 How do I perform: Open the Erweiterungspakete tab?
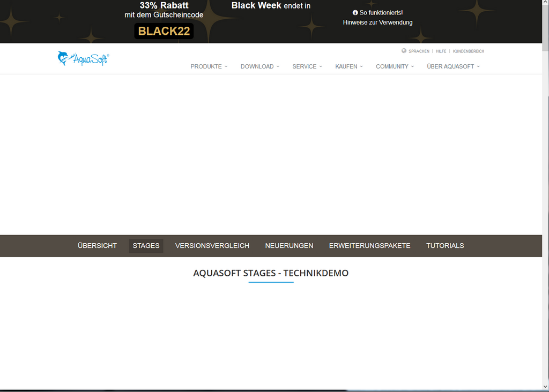click(x=369, y=246)
